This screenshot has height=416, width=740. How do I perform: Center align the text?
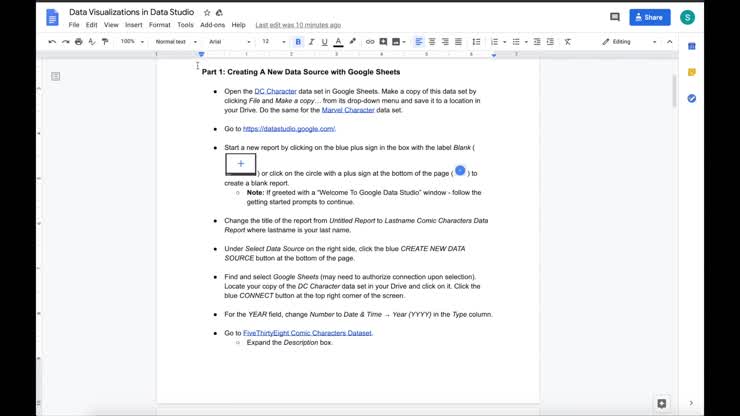pos(432,42)
